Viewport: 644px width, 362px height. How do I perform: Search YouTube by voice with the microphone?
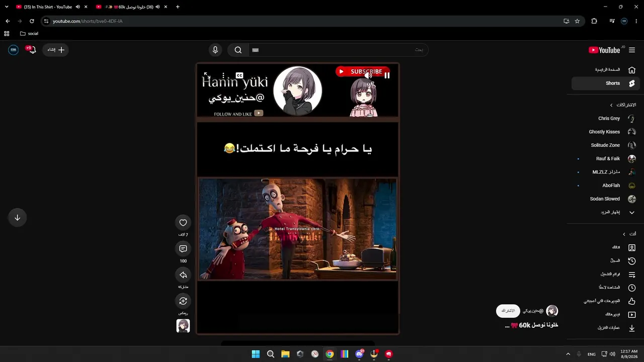coord(215,50)
